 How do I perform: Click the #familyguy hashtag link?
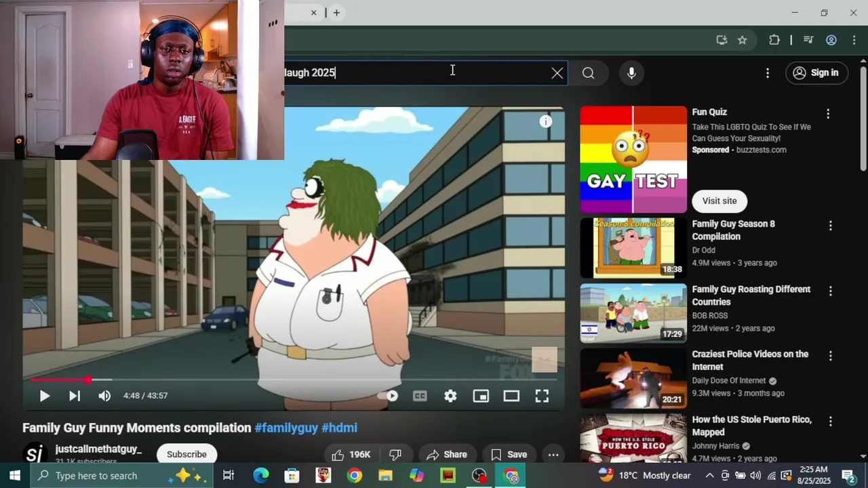pyautogui.click(x=286, y=428)
